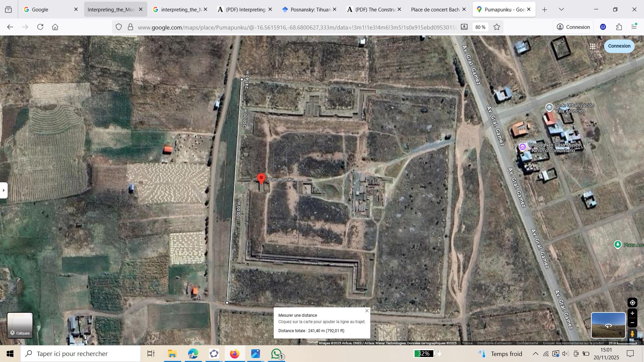This screenshot has width=644, height=362.
Task: Expand the collapsed Maps side panel arrow
Action: [x=3, y=190]
